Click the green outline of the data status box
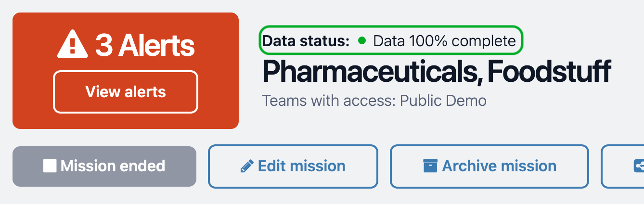Viewport: 644px width, 204px height. coord(391,26)
